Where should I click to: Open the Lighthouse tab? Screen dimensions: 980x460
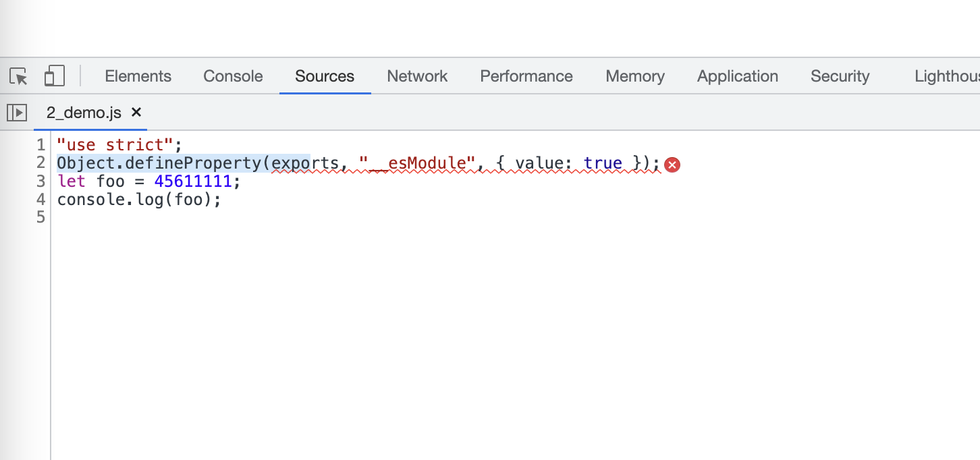[946, 76]
